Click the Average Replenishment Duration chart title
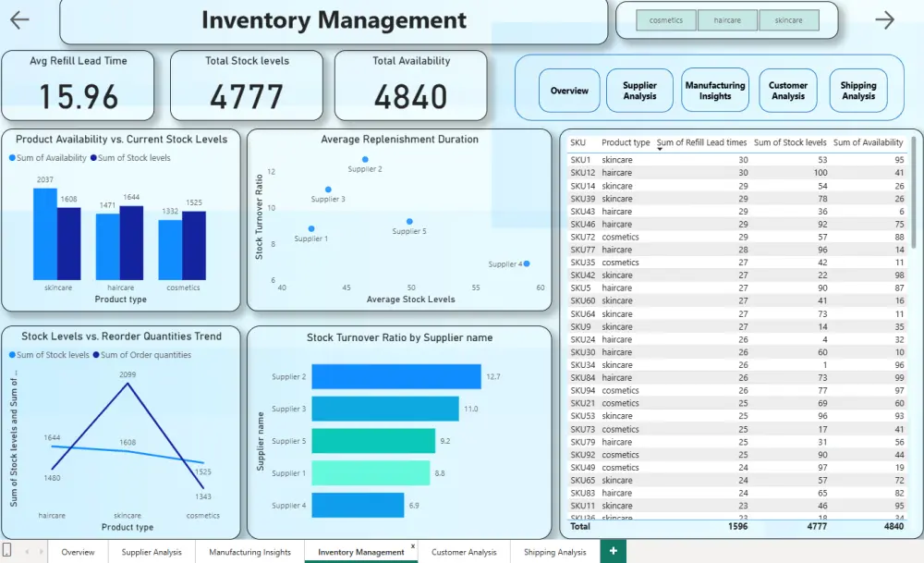924x563 pixels. (x=399, y=139)
